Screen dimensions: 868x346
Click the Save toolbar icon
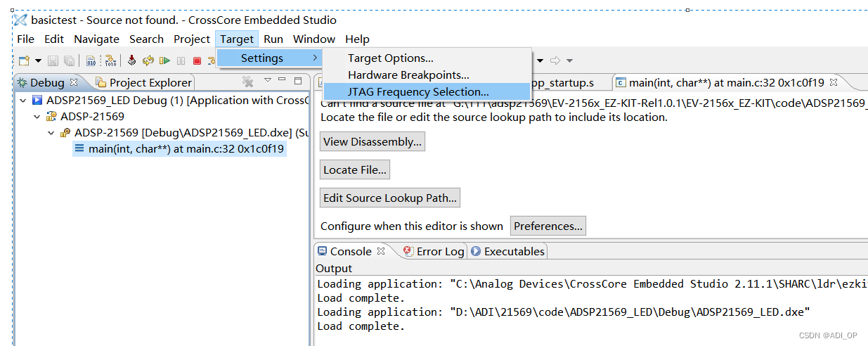coord(53,61)
